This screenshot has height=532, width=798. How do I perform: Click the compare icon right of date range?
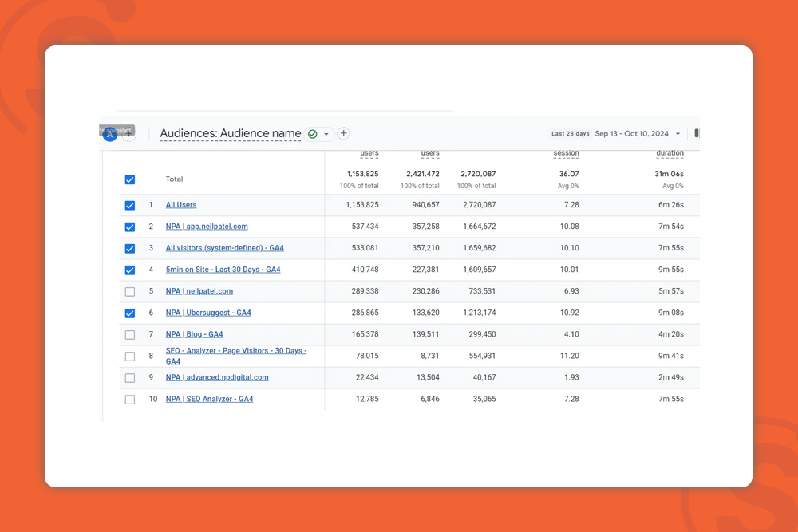pyautogui.click(x=696, y=134)
